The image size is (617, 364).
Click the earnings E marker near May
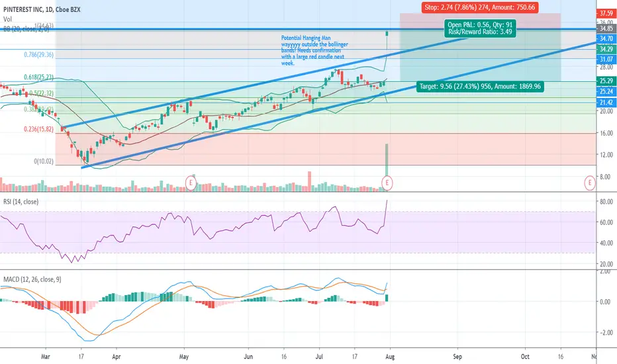(x=191, y=183)
